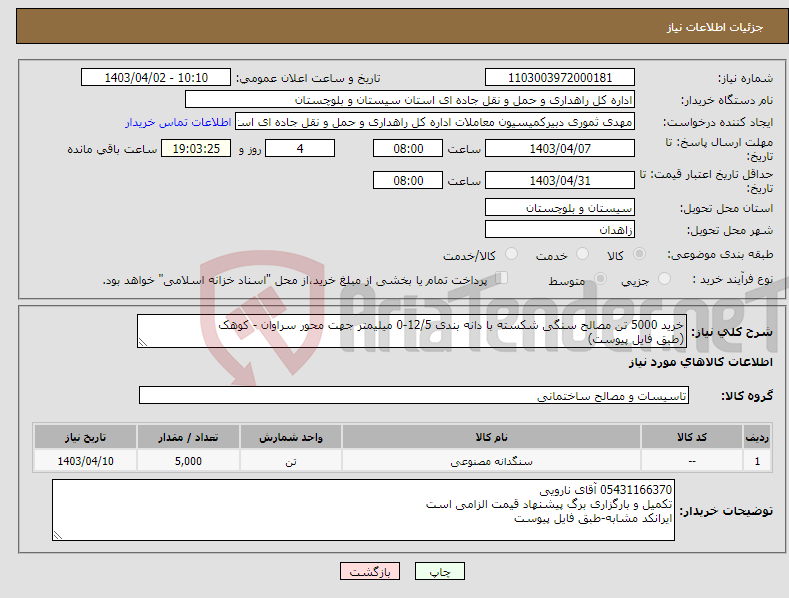
Task: Click the buyer organization name field
Action: coord(410,100)
